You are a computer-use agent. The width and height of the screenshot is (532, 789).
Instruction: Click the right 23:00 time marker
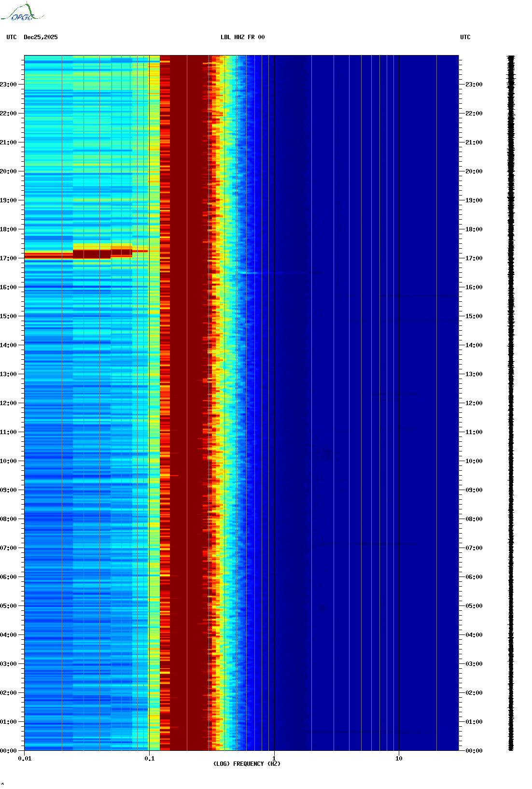point(474,85)
